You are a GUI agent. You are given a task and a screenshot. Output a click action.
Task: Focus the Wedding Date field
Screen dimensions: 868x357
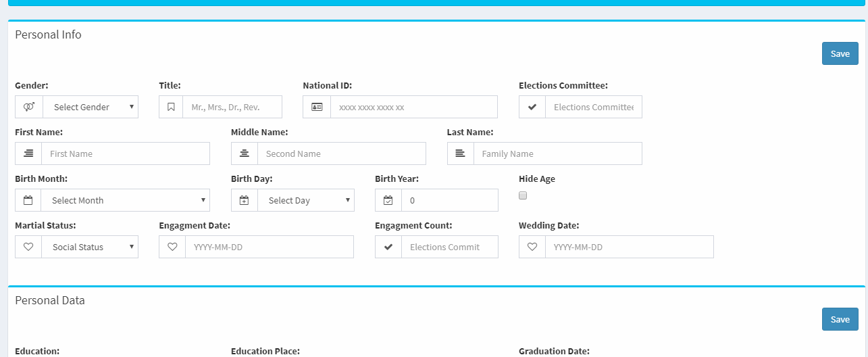(x=630, y=247)
